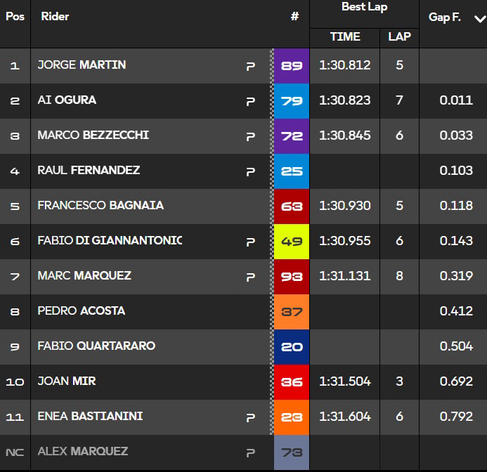Sort by the LAP column header
Image resolution: width=487 pixels, height=472 pixels.
pos(399,36)
